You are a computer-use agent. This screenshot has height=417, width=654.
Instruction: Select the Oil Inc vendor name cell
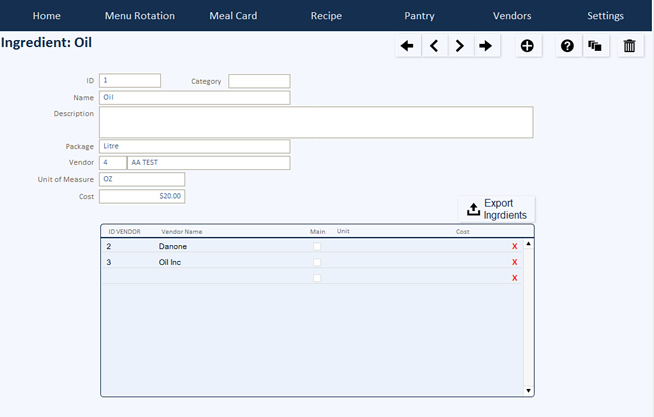(x=170, y=262)
